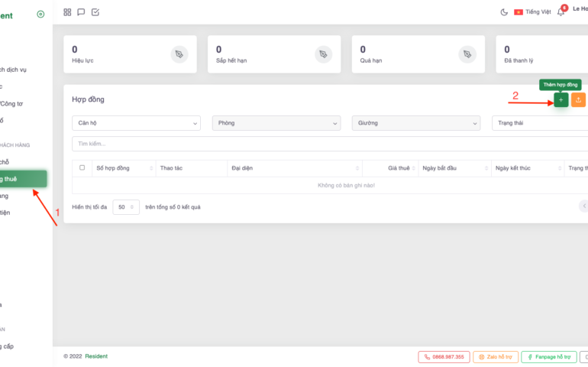Open the Giường dropdown filter

416,123
